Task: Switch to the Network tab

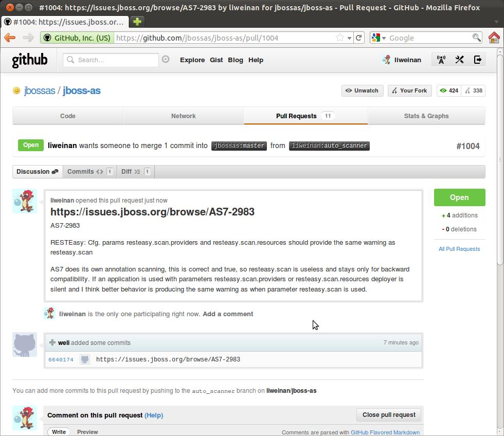Action: (x=183, y=116)
